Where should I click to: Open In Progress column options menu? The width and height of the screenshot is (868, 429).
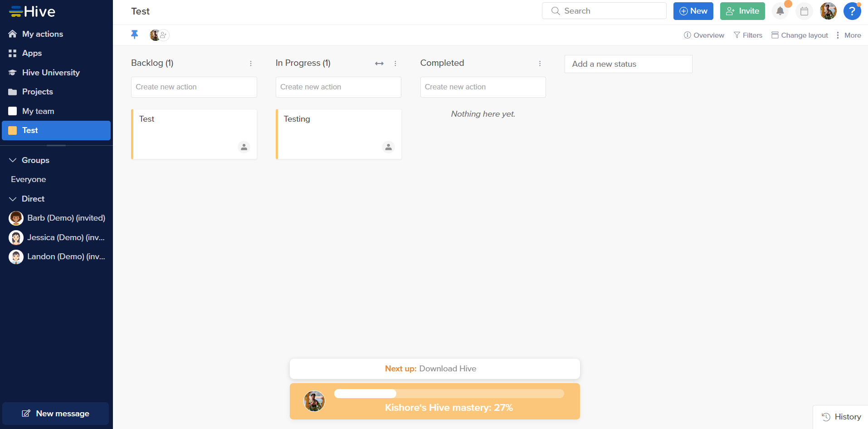pyautogui.click(x=395, y=64)
